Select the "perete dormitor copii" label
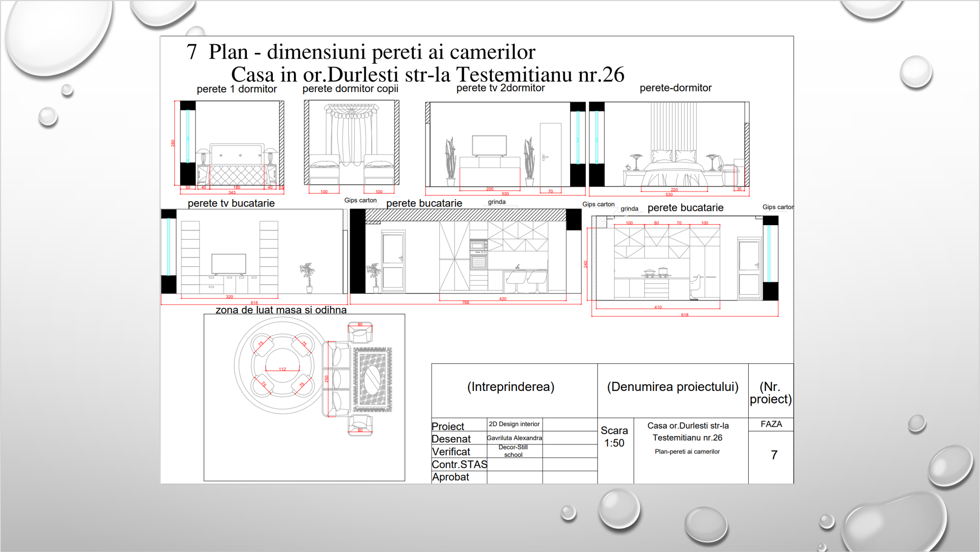Screen dimensions: 980x552 click(350, 89)
